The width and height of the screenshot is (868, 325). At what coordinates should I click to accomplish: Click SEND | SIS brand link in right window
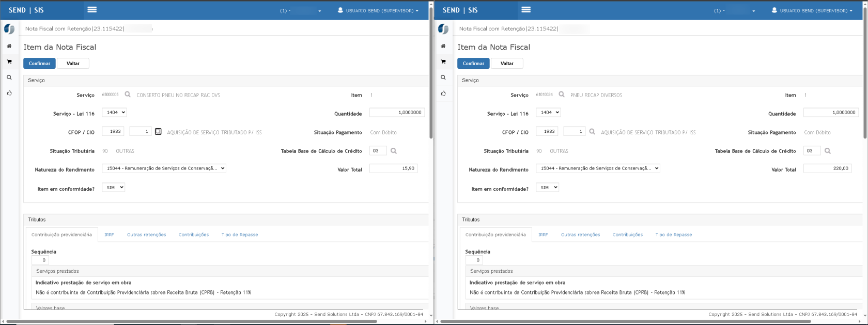click(x=460, y=10)
